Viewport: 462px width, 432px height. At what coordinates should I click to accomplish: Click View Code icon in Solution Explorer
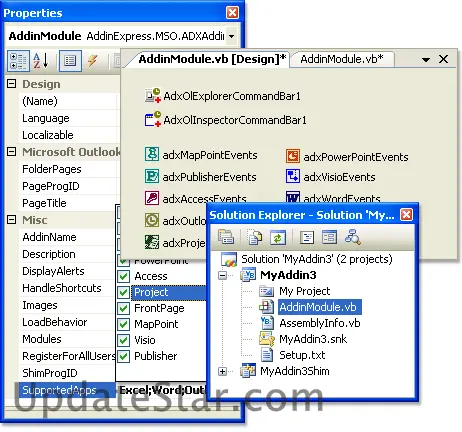pyautogui.click(x=307, y=237)
